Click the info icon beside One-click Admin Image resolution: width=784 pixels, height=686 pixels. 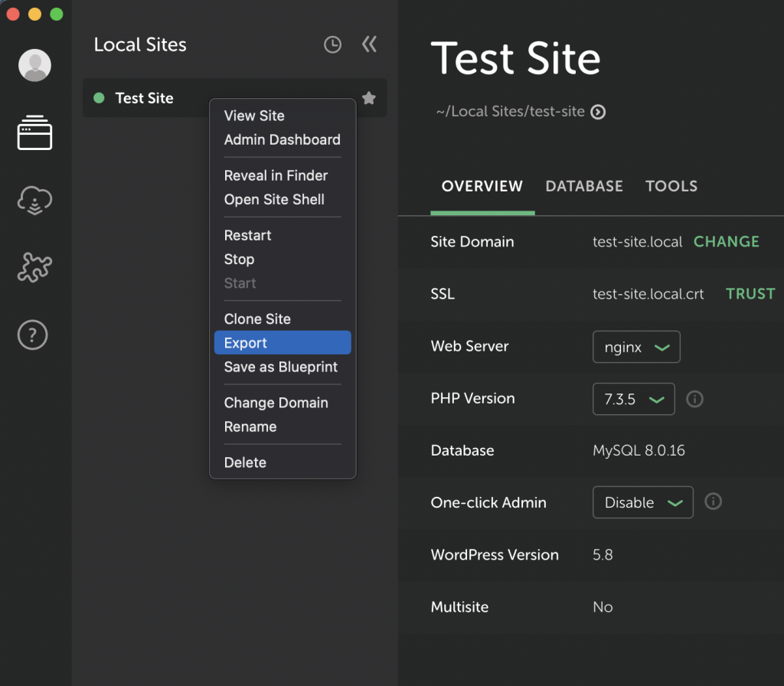713,501
